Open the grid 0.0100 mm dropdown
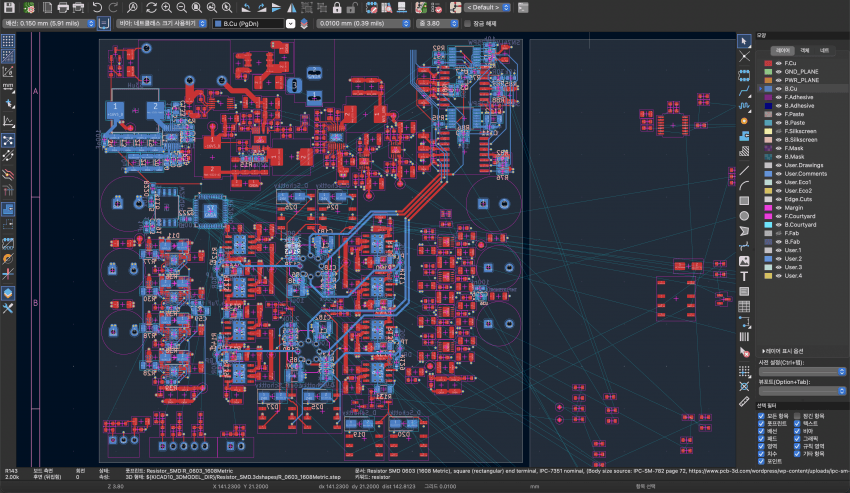This screenshot has height=493, width=850. pyautogui.click(x=363, y=23)
